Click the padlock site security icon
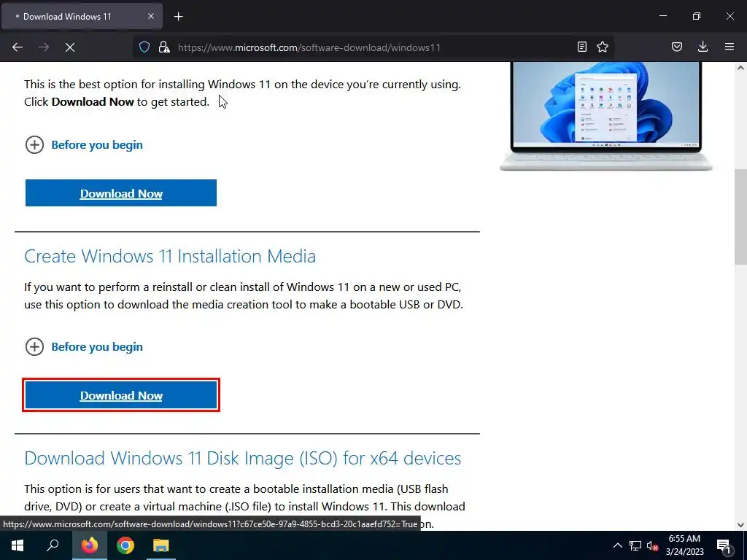 click(164, 47)
